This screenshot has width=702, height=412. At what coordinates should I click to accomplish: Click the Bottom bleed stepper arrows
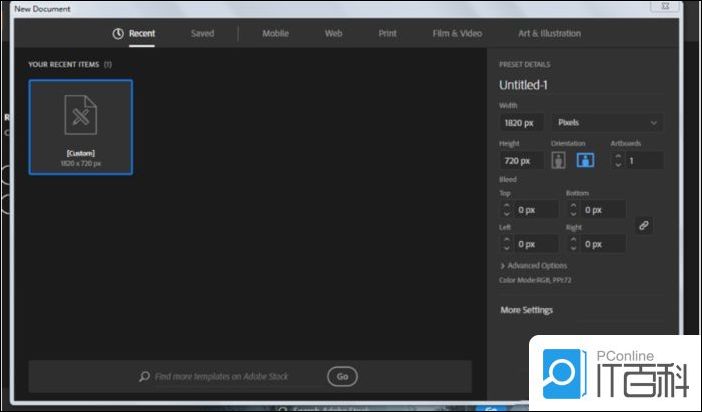(x=573, y=210)
